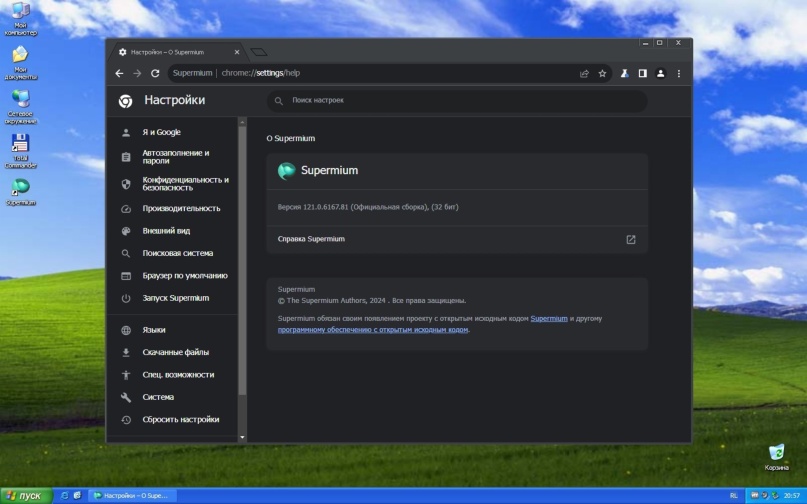The image size is (807, 504).
Task: Click the clipboard icon beside Автозаполнение
Action: (x=126, y=157)
